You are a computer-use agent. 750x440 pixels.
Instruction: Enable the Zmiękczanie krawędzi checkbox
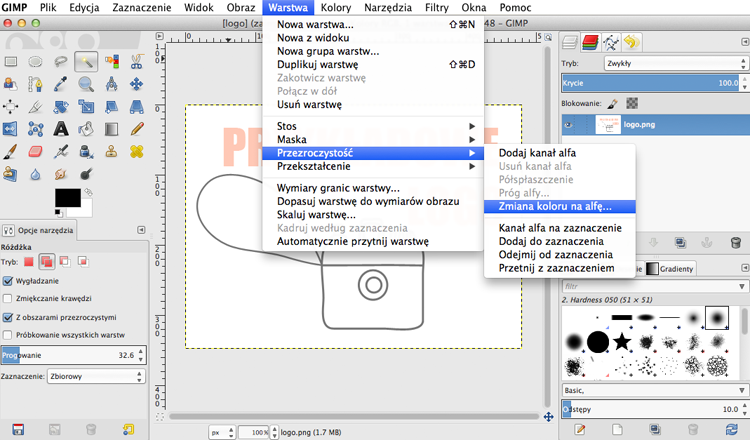click(8, 298)
